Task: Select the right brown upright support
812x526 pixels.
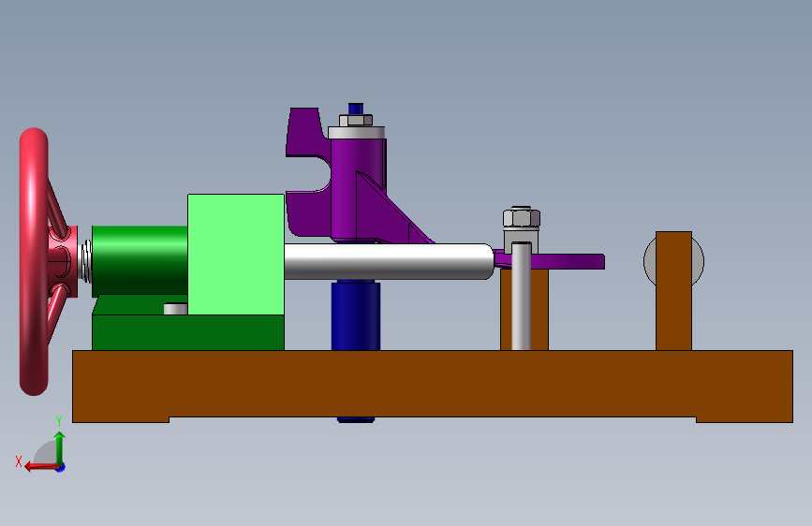Action: (673, 291)
